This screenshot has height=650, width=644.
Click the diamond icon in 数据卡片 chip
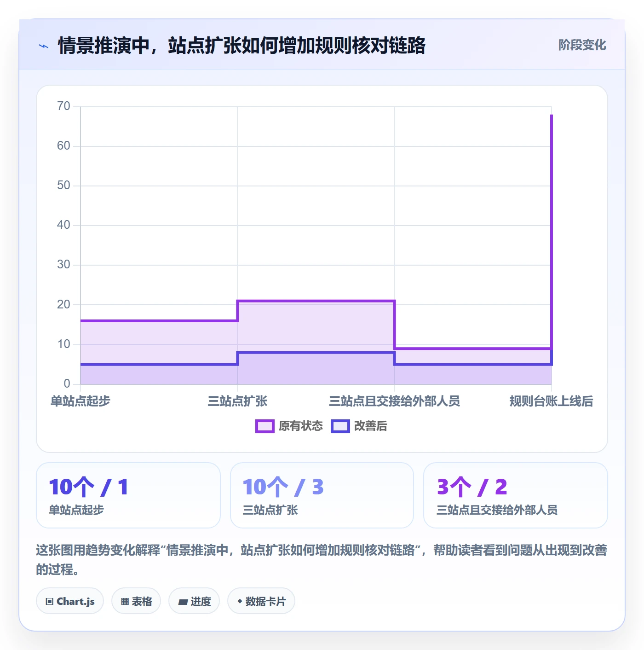pos(240,601)
